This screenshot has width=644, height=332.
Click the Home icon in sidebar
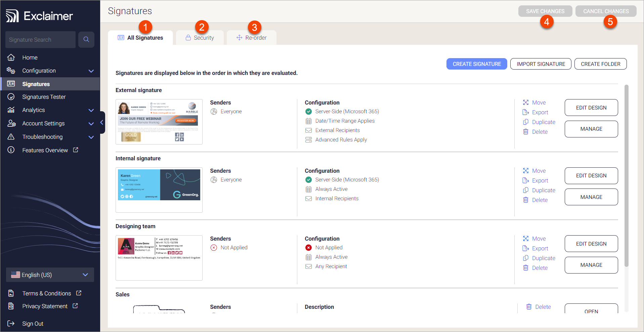tap(11, 57)
